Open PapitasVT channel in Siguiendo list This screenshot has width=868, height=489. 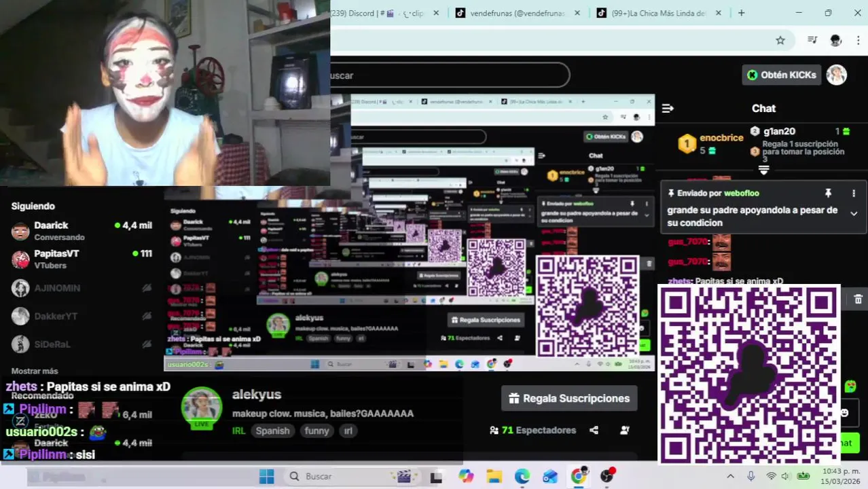click(82, 259)
